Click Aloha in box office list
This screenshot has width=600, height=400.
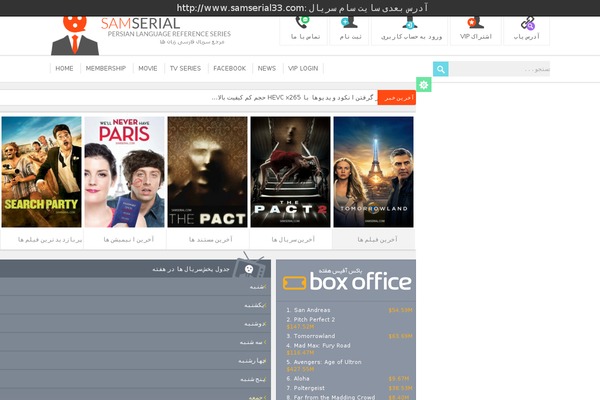301,379
